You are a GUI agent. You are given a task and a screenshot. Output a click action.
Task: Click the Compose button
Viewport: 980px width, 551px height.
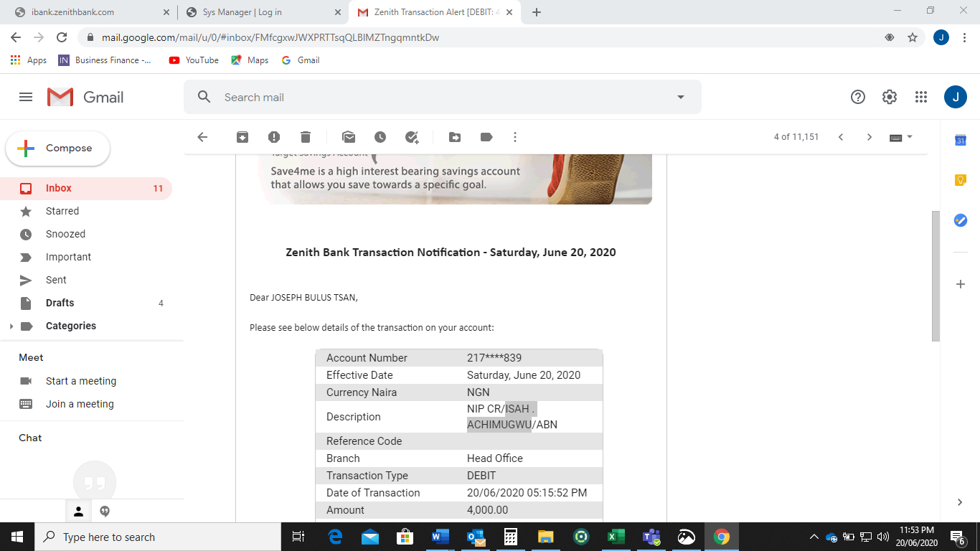point(58,149)
